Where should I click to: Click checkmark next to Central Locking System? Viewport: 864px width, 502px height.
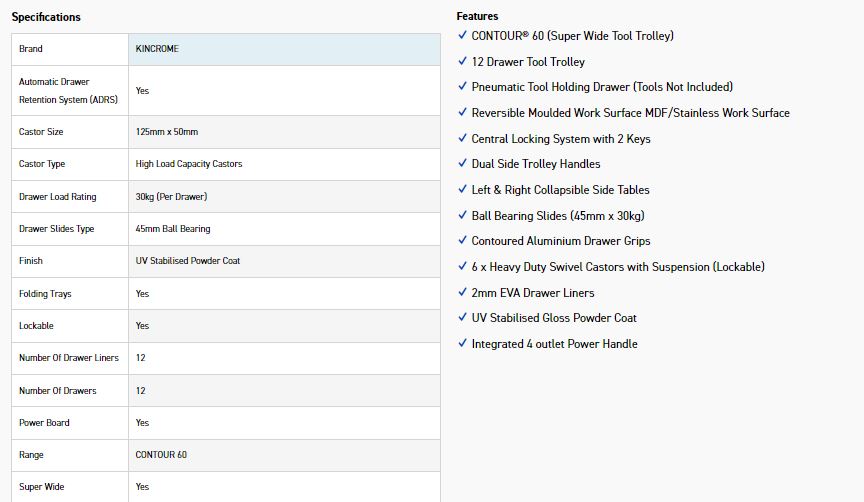pos(462,138)
